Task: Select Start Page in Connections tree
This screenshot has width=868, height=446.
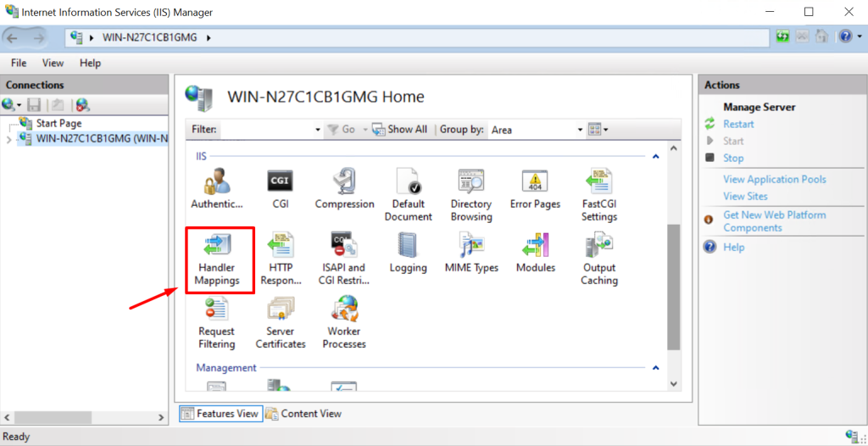Action: point(58,124)
